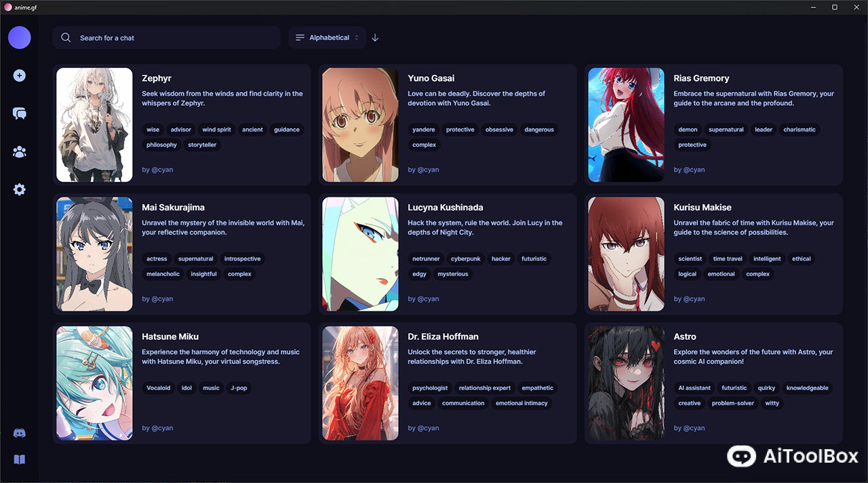Click the anime.gf app icon in title bar
Viewport: 868px width, 483px height.
coord(7,7)
